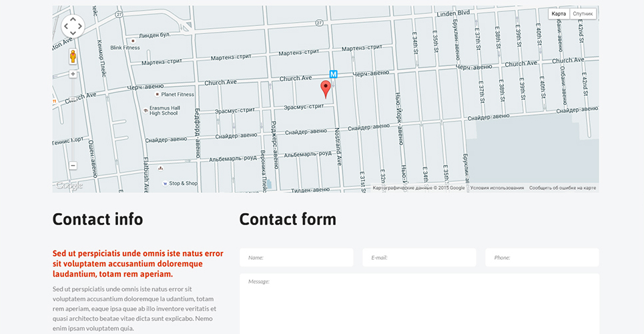Click the map copyright text 2015 Google
This screenshot has height=334, width=644.
418,188
